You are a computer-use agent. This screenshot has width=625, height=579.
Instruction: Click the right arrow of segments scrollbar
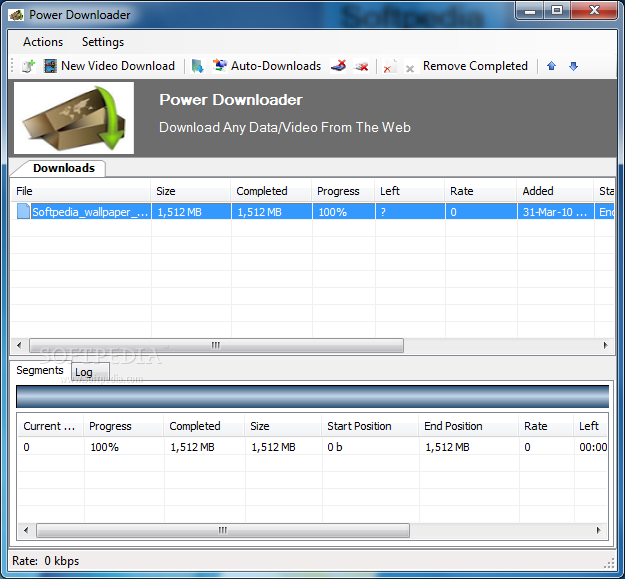(599, 530)
